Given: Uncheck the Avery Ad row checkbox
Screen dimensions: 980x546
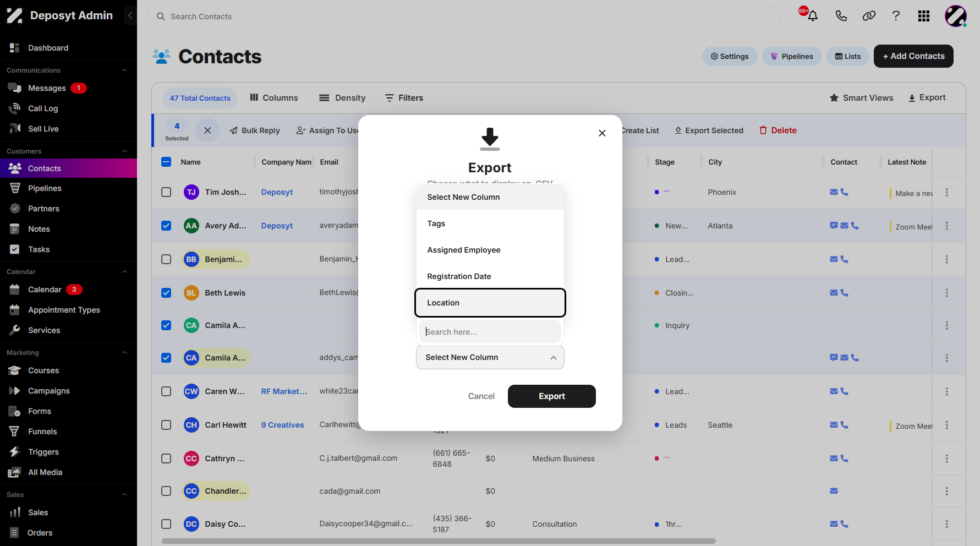Looking at the screenshot, I should pyautogui.click(x=166, y=226).
